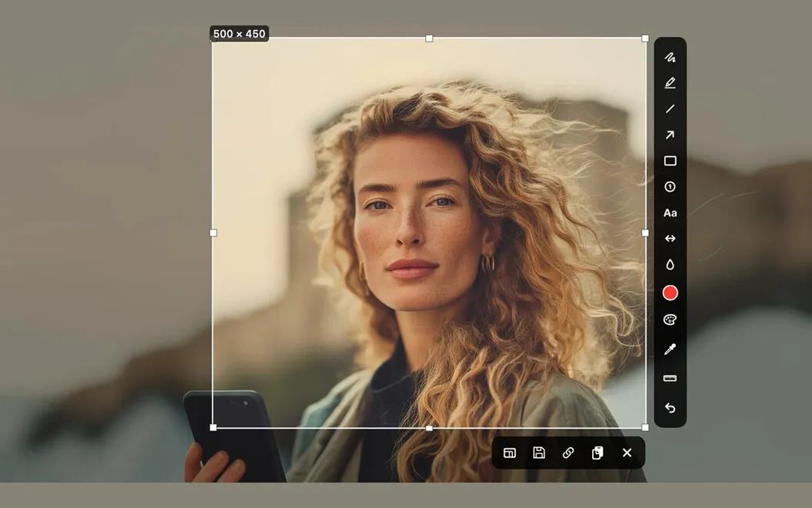Choose the droplet blur tool
Viewport: 812px width, 508px height.
click(670, 265)
